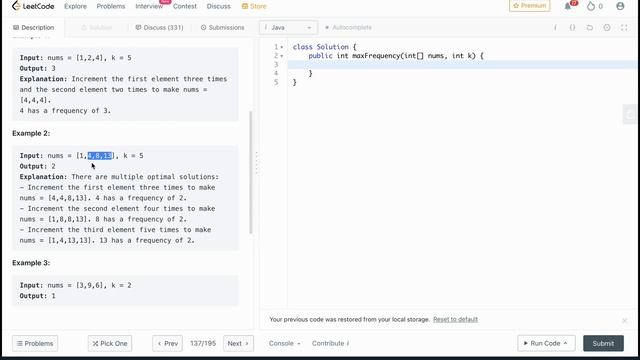The image size is (640, 360).
Task: Click the '137/195' problem counter
Action: click(x=203, y=343)
